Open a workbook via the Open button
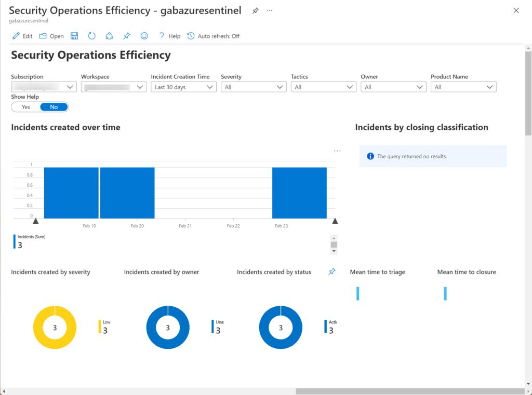Image resolution: width=532 pixels, height=395 pixels. point(51,36)
